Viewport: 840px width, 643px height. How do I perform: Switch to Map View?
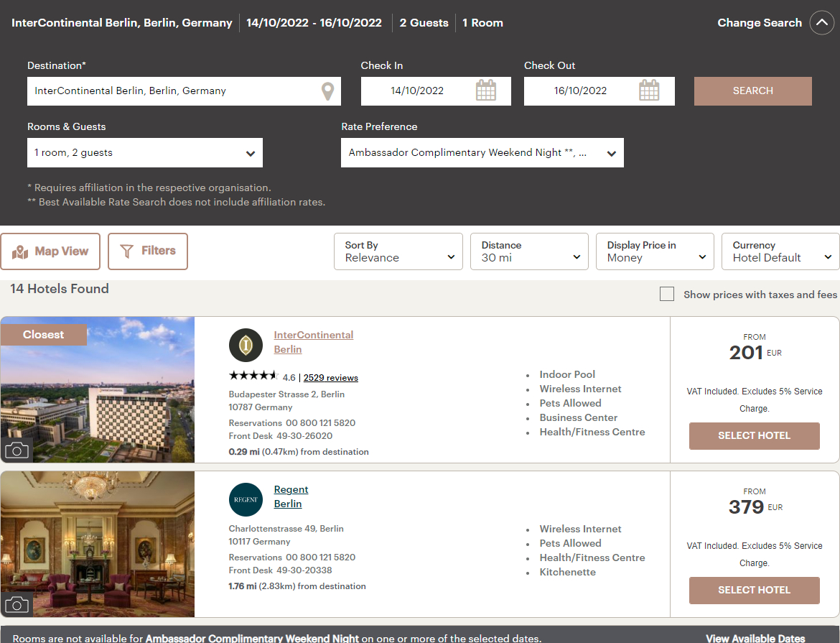coord(50,251)
